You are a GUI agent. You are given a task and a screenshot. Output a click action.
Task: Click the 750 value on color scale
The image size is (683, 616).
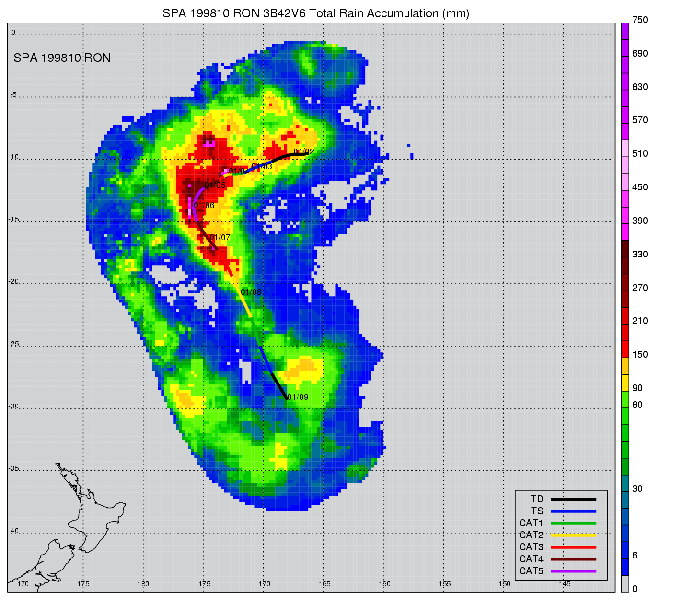pyautogui.click(x=639, y=20)
